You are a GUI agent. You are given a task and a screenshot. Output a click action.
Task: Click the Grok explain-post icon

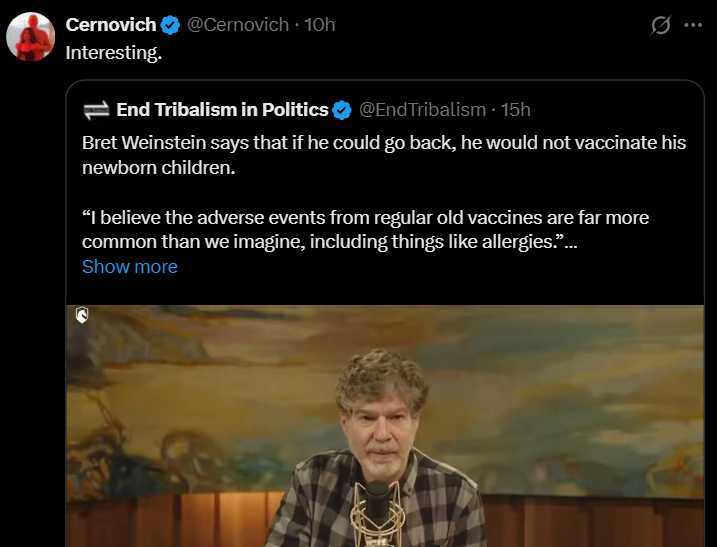pos(660,26)
